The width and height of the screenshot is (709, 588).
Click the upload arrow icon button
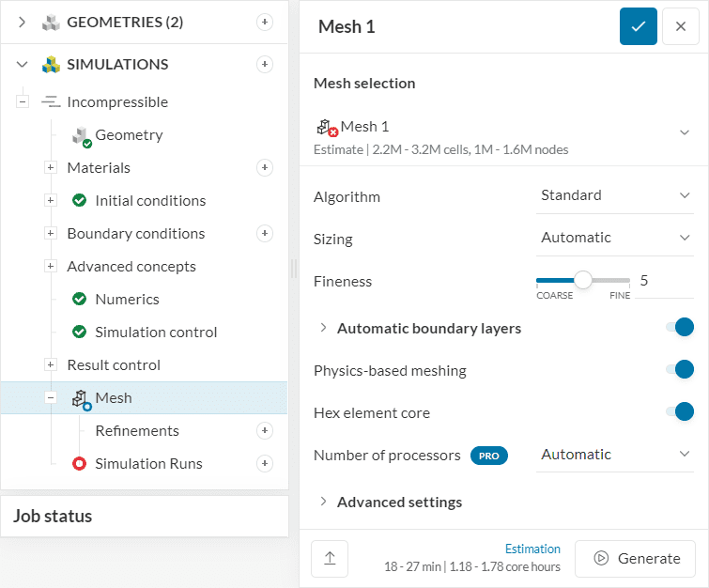coord(330,558)
